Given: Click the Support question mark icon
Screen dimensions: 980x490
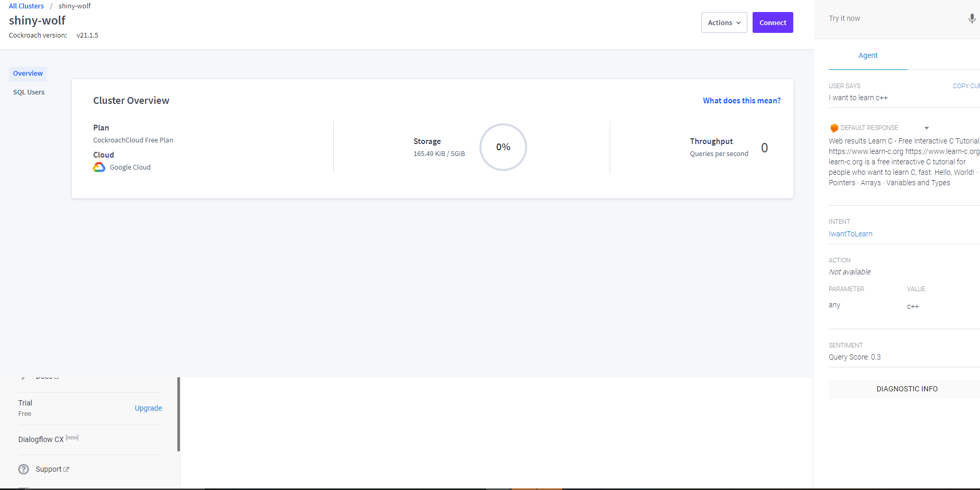Looking at the screenshot, I should (23, 469).
